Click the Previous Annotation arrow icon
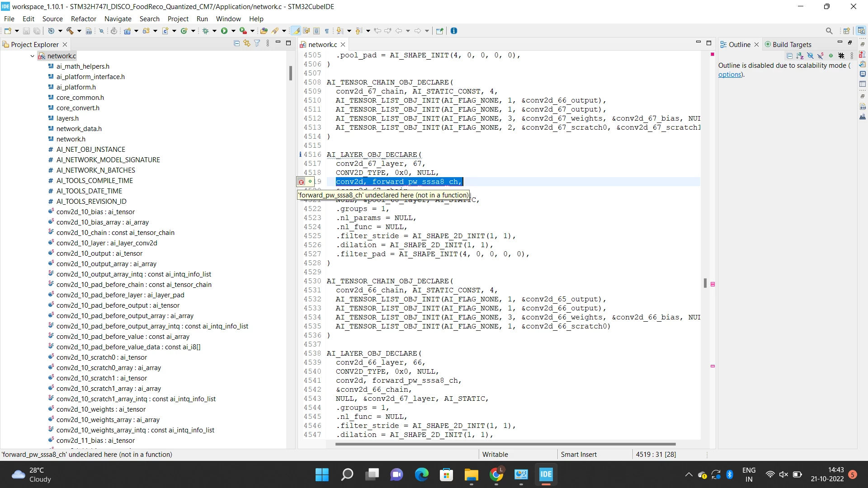 (x=359, y=31)
